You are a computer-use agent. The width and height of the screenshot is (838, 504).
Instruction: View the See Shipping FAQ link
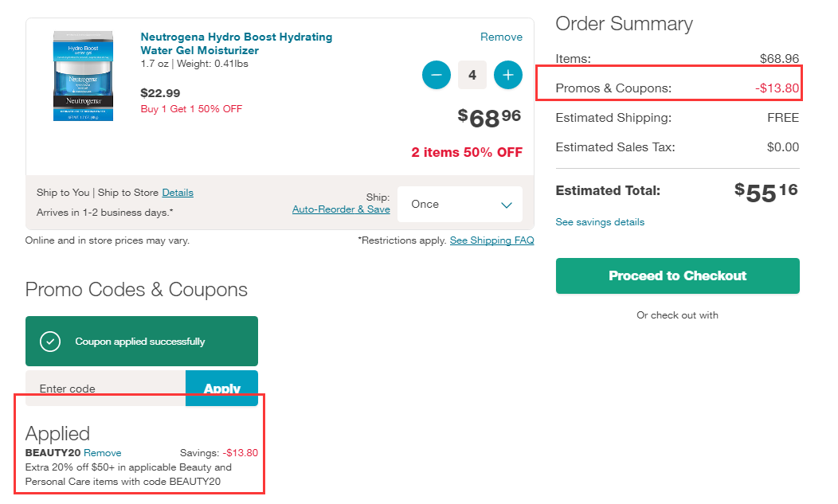[x=491, y=240]
